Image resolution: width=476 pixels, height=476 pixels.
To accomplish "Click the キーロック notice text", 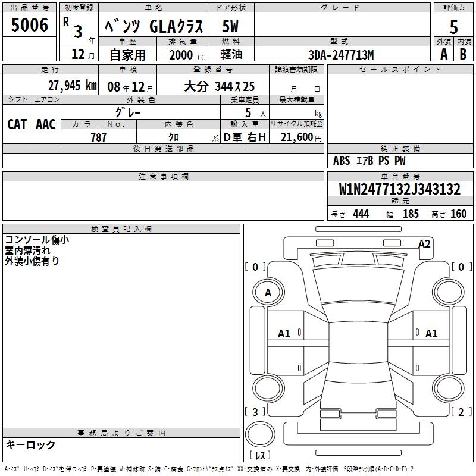I will point(30,445).
